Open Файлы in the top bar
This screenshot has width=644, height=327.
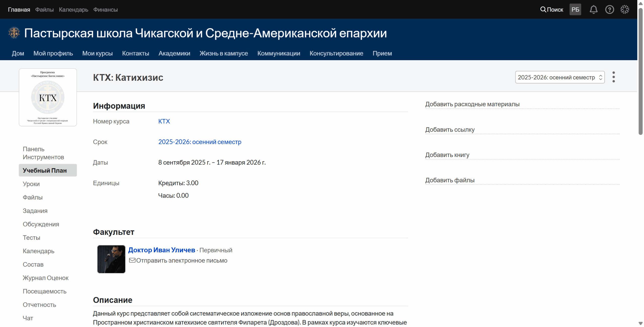[45, 10]
